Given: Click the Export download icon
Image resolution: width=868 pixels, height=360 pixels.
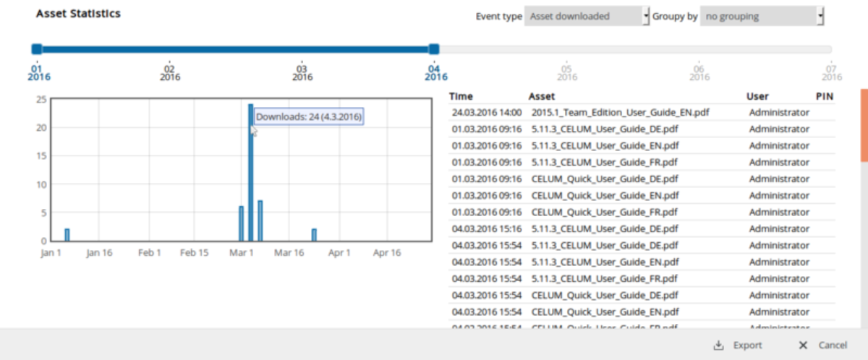Looking at the screenshot, I should [x=718, y=346].
